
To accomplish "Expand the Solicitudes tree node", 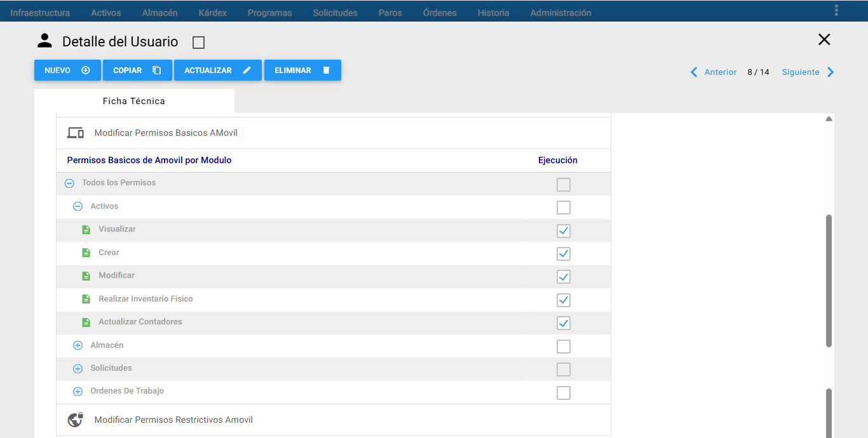I will 78,369.
